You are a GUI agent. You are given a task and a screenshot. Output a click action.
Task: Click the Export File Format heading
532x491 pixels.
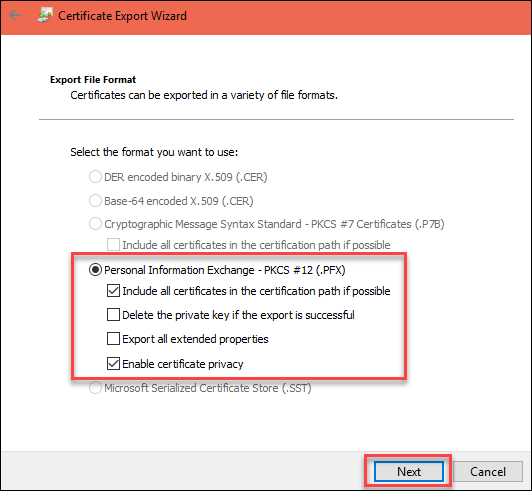click(93, 80)
